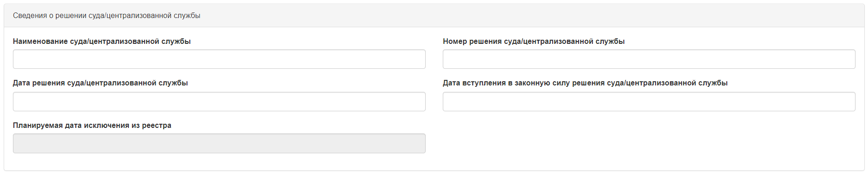The image size is (868, 175).
Task: Click the panel title 'Сведения о решении суда'
Action: tap(107, 16)
